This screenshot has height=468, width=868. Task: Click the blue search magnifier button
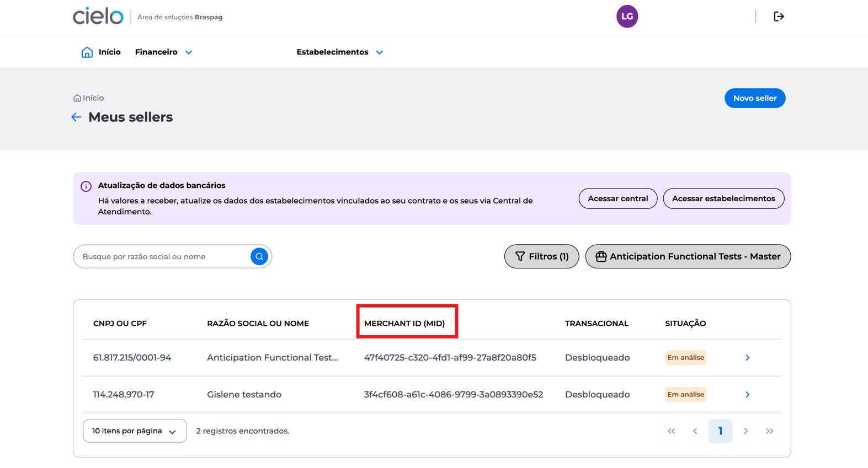click(x=259, y=256)
